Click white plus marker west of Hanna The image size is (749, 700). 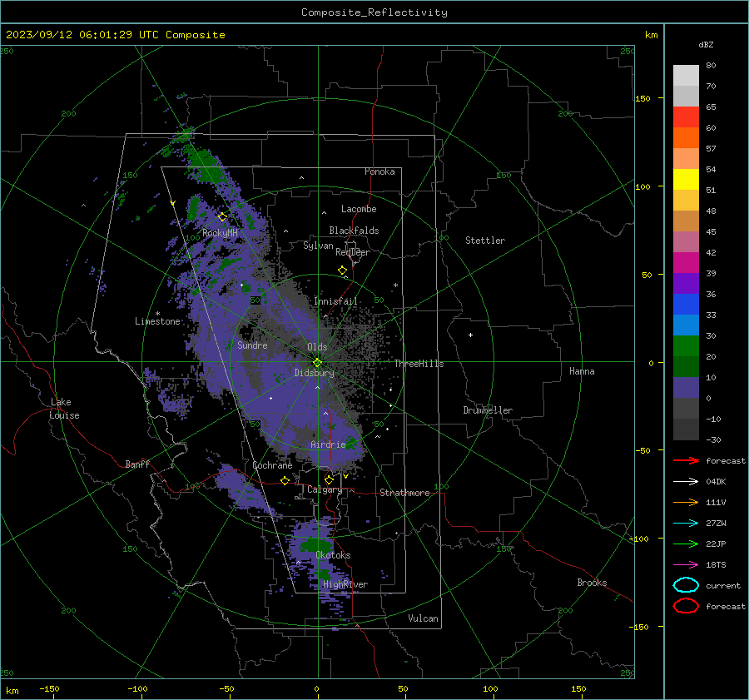point(470,335)
